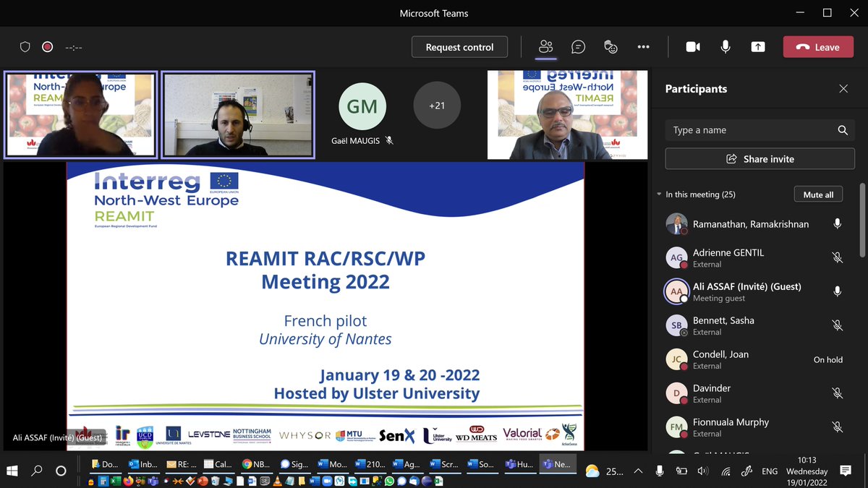Viewport: 868px width, 488px height.
Task: Open the shield security info icon
Action: pos(25,47)
